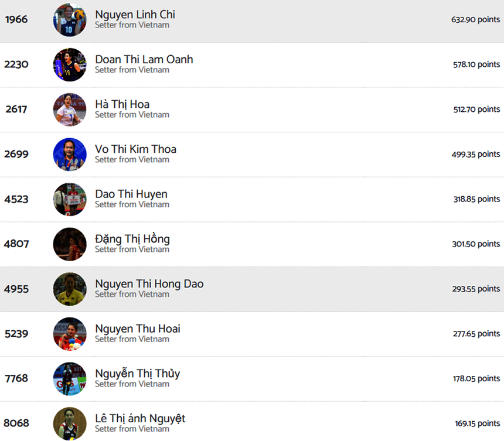Click rank number 8068
Screen dimensions: 504x441
[x=16, y=423]
